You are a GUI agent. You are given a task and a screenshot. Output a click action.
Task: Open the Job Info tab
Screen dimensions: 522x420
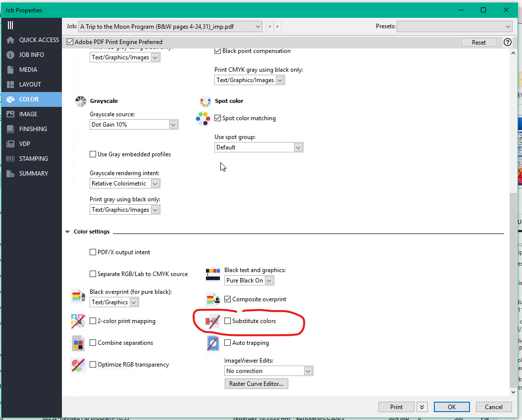(x=32, y=55)
